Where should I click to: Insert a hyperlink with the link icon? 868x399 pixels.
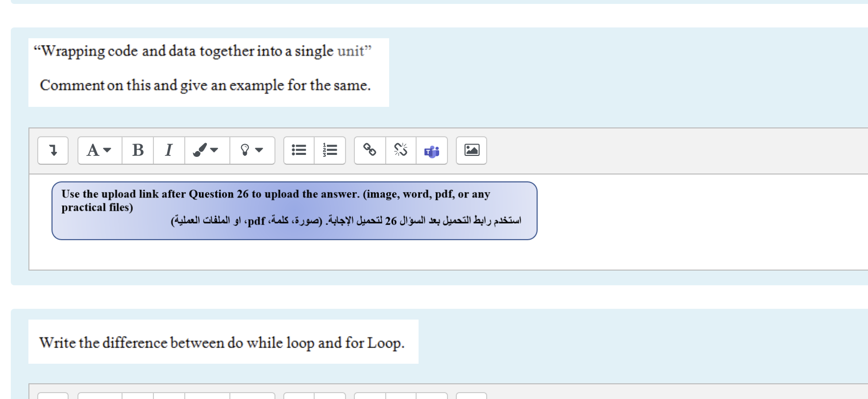click(x=370, y=150)
